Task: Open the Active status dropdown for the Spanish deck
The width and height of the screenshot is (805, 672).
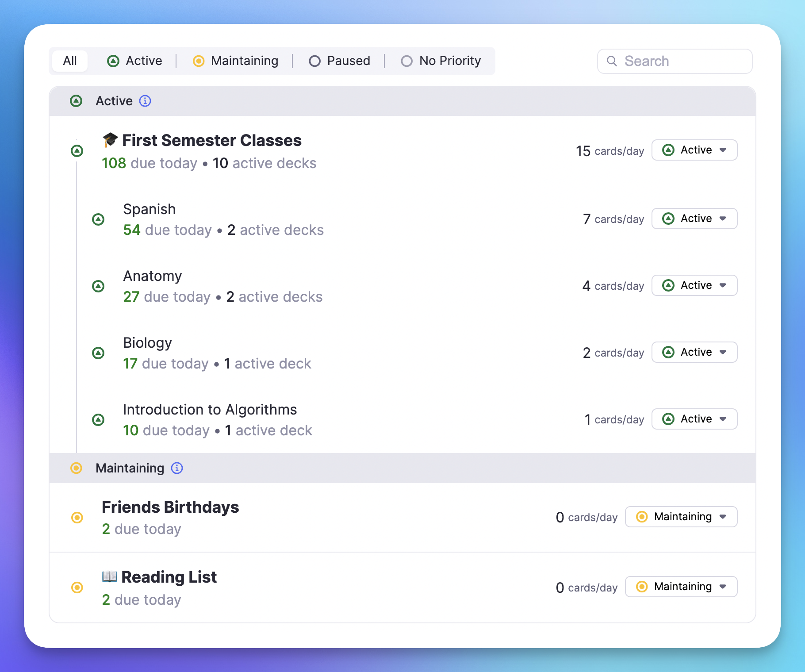Action: point(694,219)
